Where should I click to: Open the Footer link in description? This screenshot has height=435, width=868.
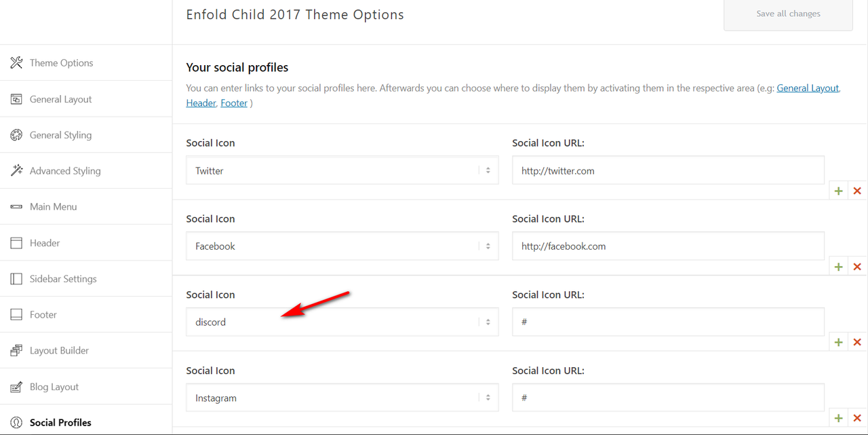234,103
